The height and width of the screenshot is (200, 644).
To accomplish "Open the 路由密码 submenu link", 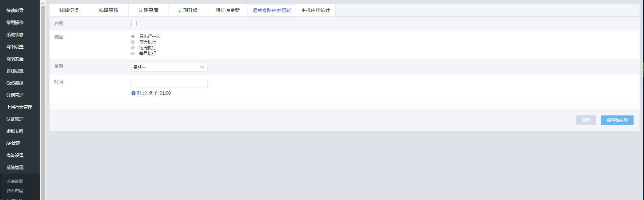I will (x=15, y=191).
